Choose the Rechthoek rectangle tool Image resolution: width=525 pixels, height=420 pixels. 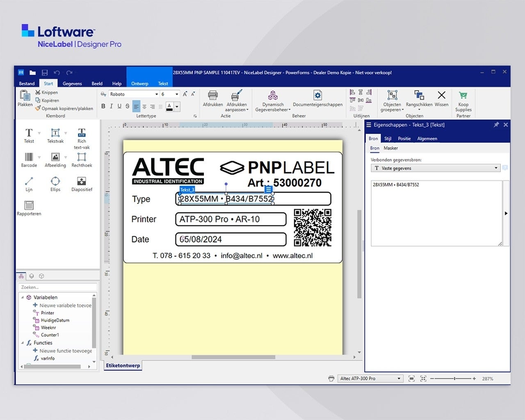(82, 159)
